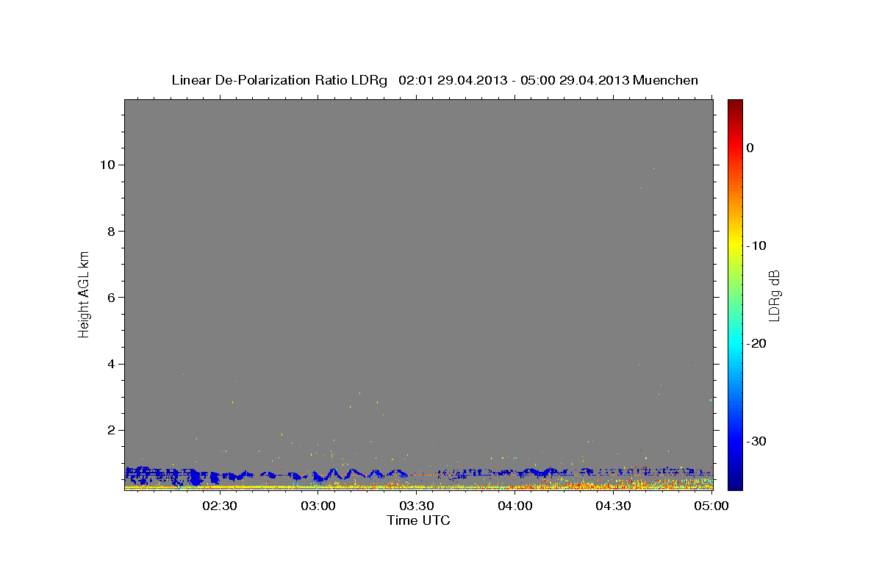Click the '05:00' time tick label
882x588 pixels.
pos(711,506)
